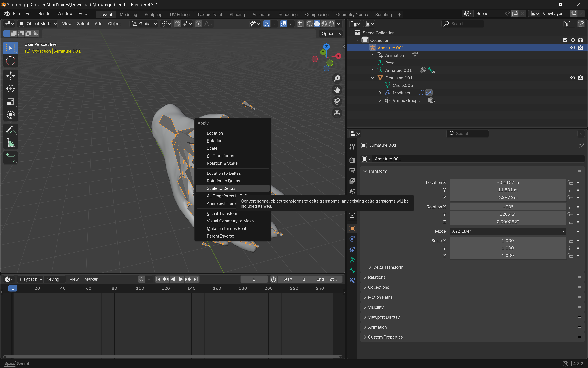Open the Render properties tab icon
This screenshot has width=588, height=368.
click(352, 160)
